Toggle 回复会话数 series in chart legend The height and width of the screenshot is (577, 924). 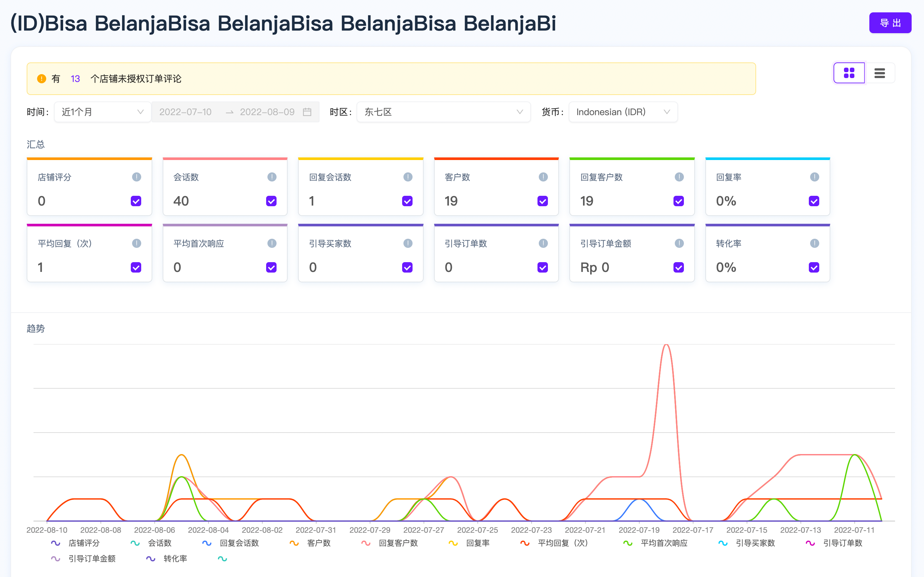pyautogui.click(x=230, y=543)
